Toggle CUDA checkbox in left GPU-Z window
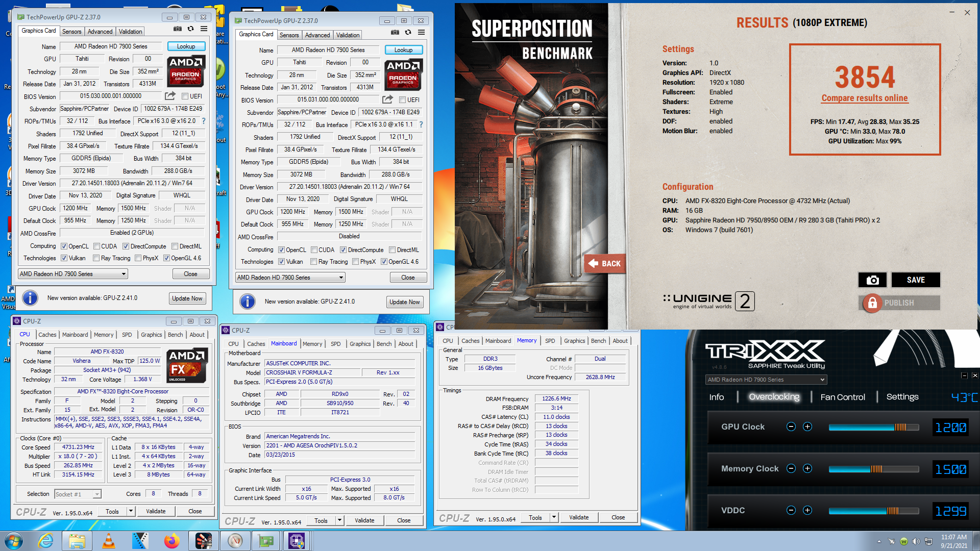Image resolution: width=980 pixels, height=551 pixels. (96, 246)
